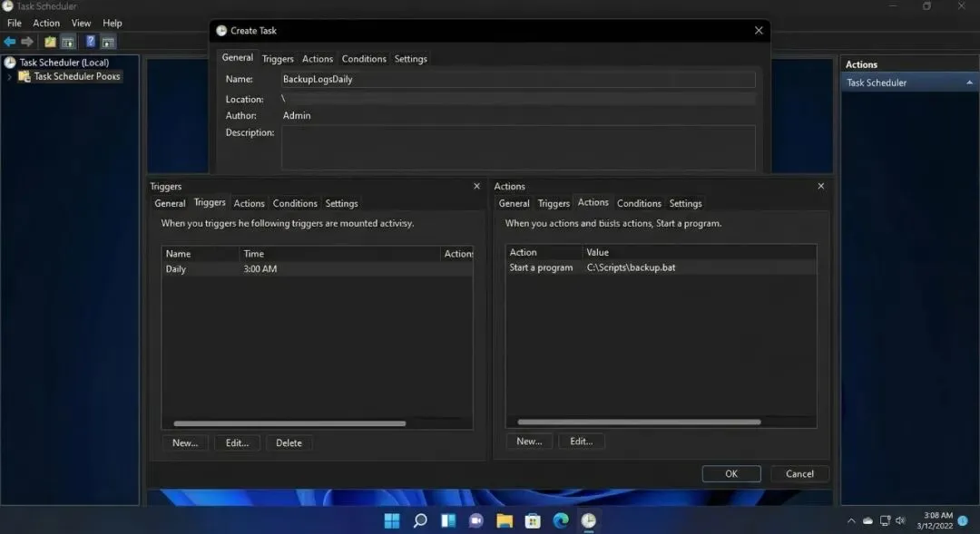Screen dimensions: 980x534
Task: Open the Windows Start menu
Action: [x=392, y=520]
